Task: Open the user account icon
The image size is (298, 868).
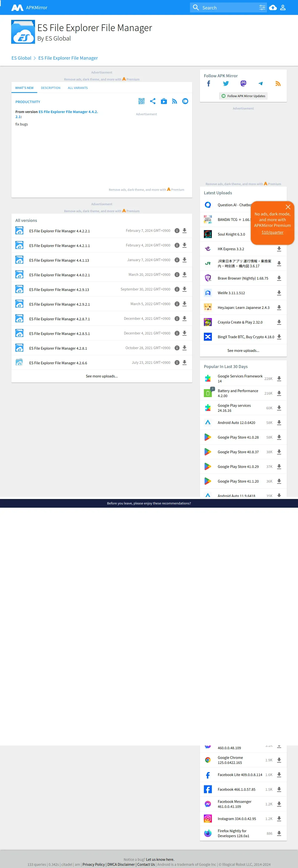Action: (283, 7)
